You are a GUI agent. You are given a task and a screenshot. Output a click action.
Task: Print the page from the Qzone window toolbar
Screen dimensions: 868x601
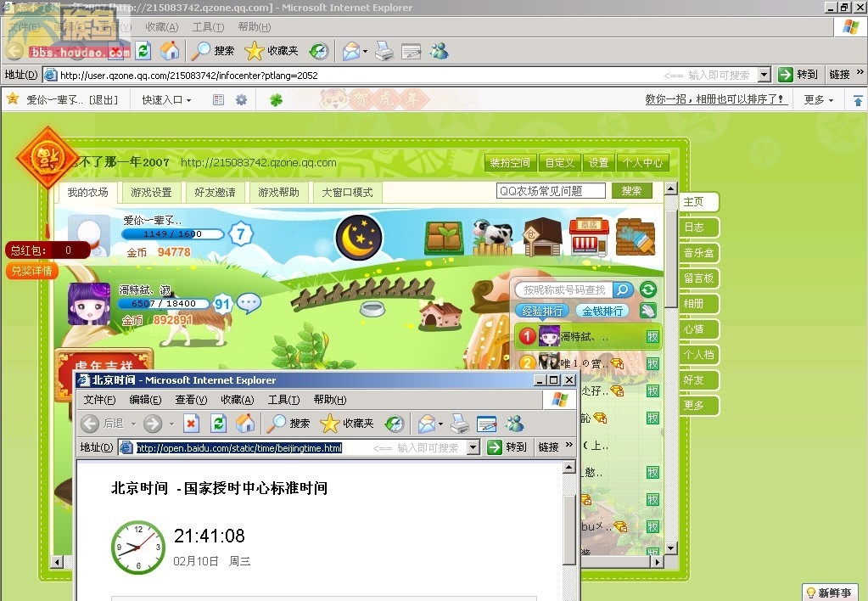tap(384, 51)
